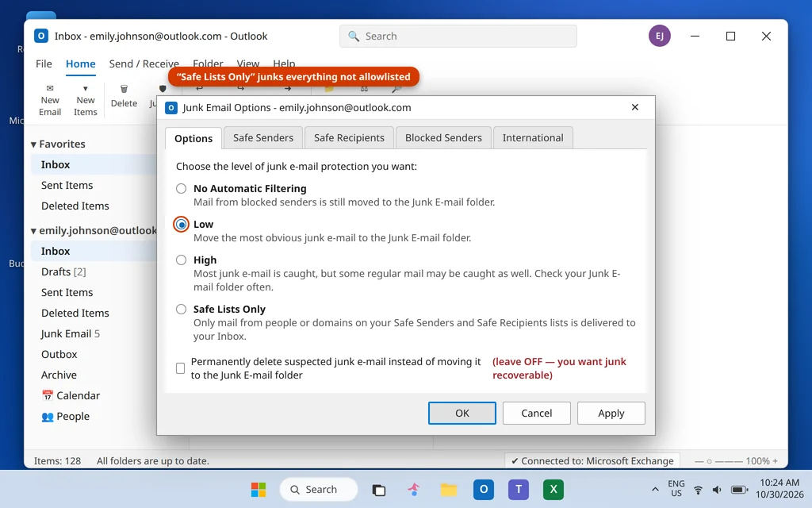Open the International tab
Image resolution: width=812 pixels, height=508 pixels.
coord(533,138)
